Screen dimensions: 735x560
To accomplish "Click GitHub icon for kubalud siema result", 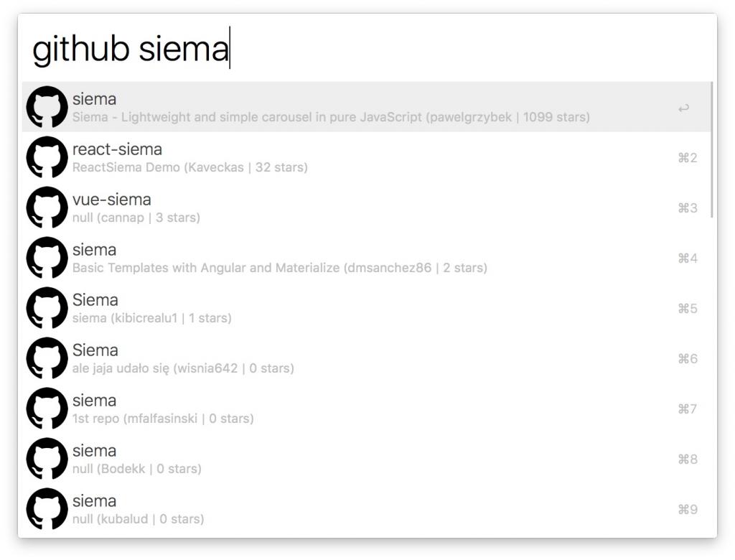I will [47, 510].
